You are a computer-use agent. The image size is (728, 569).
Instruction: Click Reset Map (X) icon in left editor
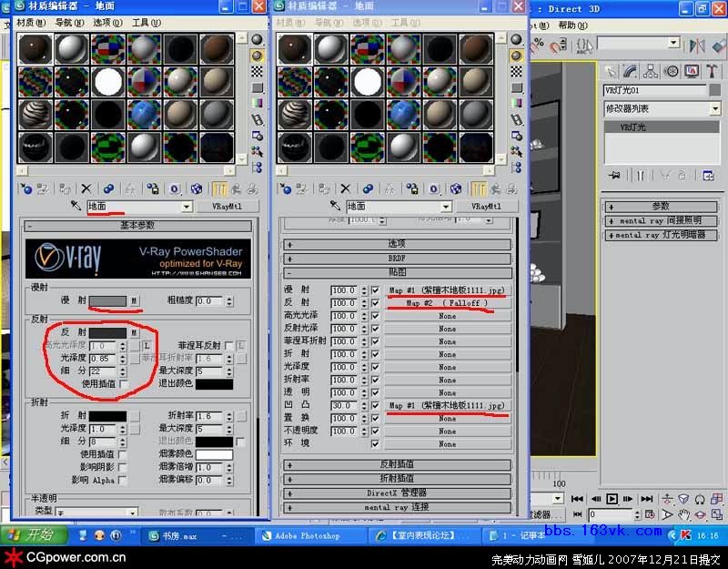click(86, 188)
